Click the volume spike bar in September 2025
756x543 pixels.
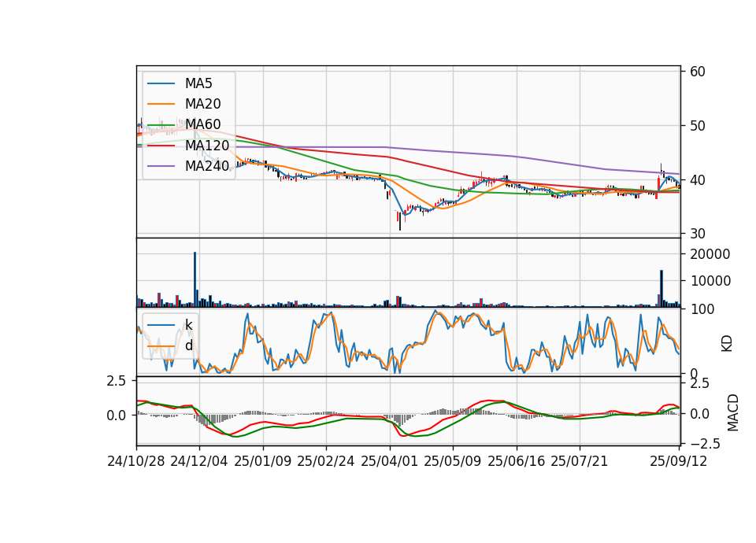(x=661, y=289)
